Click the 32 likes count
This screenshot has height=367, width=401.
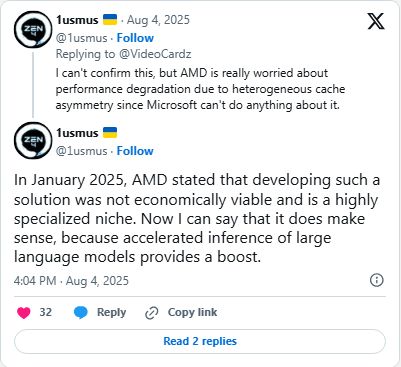[46, 312]
